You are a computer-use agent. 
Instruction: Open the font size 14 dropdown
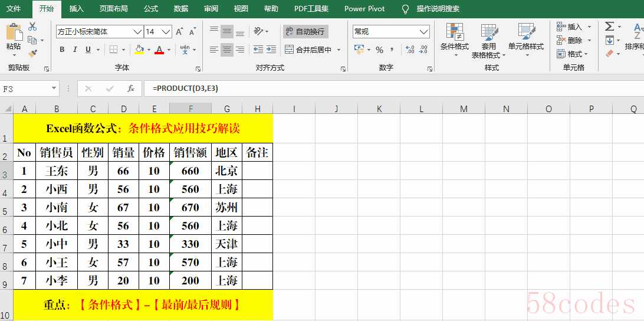tap(166, 32)
